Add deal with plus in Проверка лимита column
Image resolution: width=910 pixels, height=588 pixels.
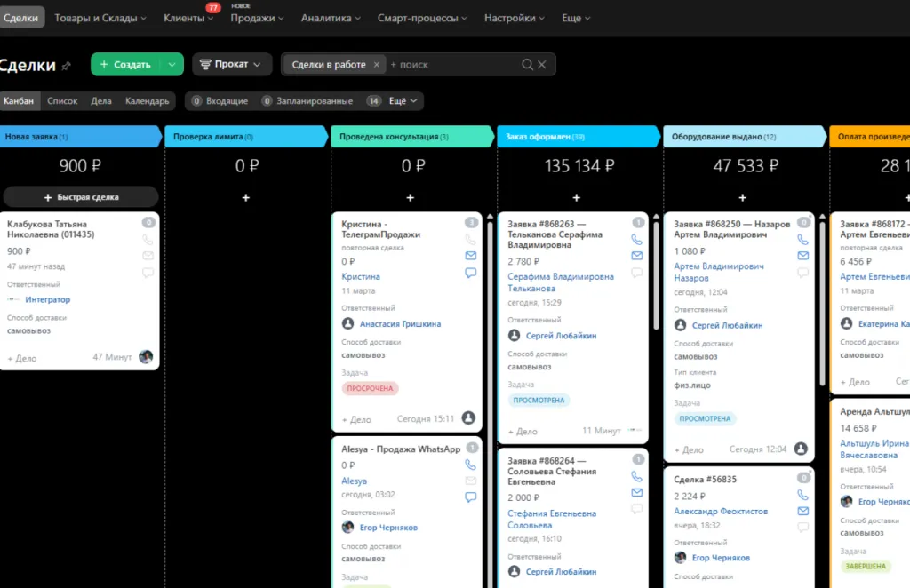246,198
